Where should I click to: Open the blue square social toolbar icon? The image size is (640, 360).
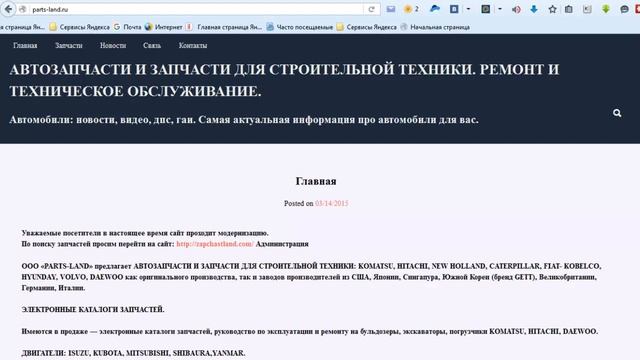tap(454, 9)
